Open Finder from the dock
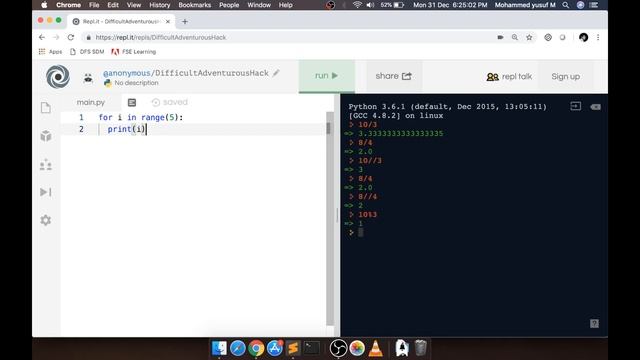This screenshot has height=360, width=640. tap(219, 348)
